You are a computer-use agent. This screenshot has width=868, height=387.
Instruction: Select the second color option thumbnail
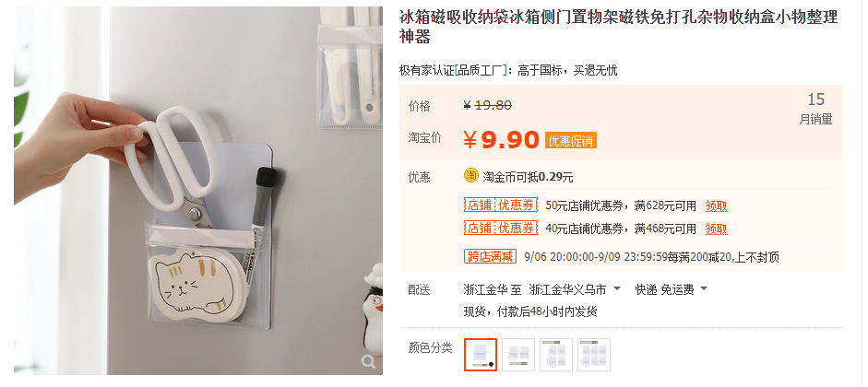point(518,355)
